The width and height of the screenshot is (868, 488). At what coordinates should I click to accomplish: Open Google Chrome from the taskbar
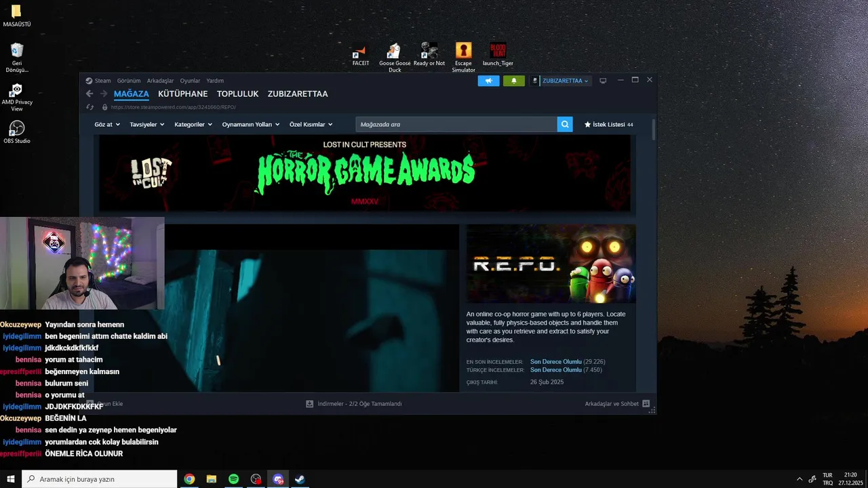point(189,479)
